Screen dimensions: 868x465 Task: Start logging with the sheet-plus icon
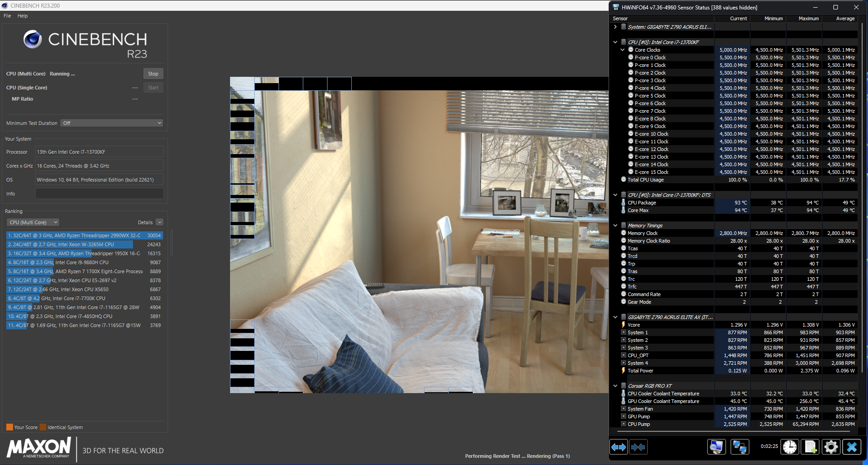pos(810,447)
